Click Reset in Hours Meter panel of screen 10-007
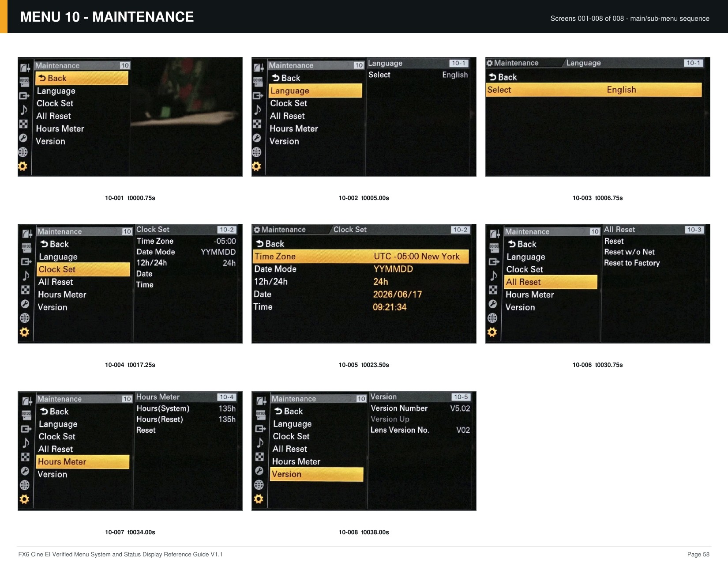Image resolution: width=728 pixels, height=563 pixels. click(x=146, y=431)
